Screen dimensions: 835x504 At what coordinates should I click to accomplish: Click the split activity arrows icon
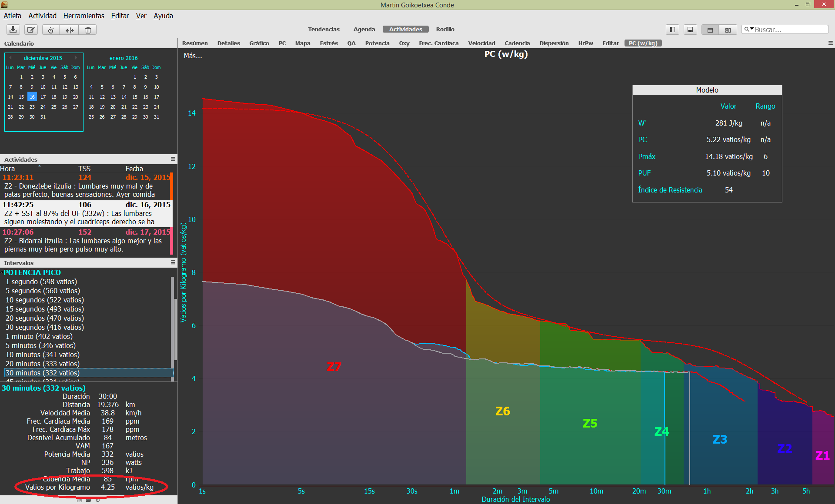pos(70,30)
